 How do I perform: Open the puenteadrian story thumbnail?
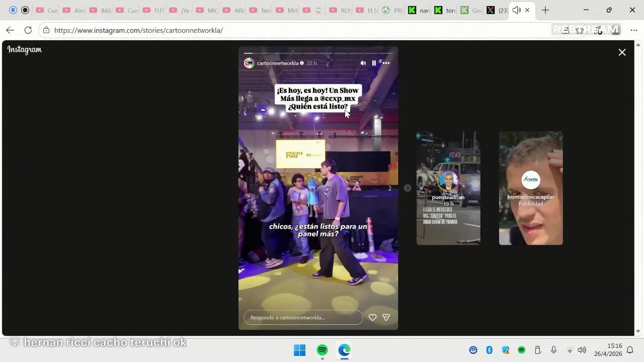(448, 188)
